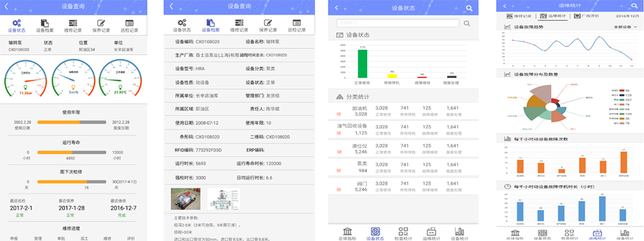644x241 pixels.
Task: Click the gray magnifier beside the search field
Action: (x=466, y=23)
